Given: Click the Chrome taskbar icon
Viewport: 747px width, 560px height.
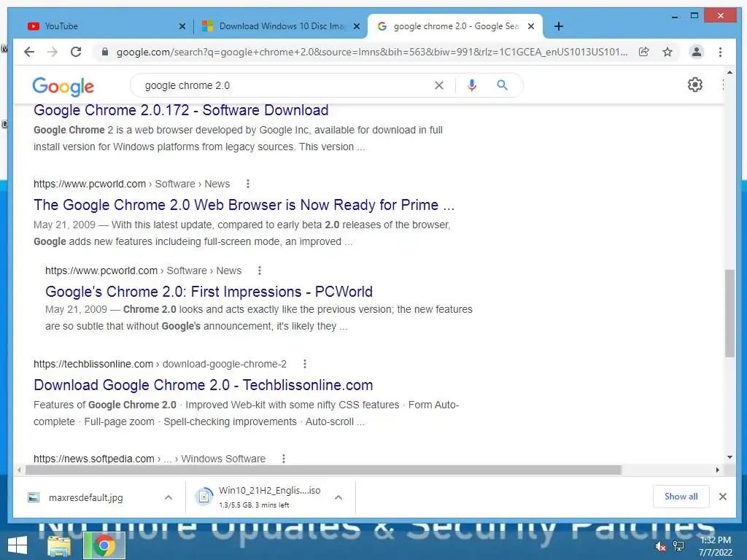Looking at the screenshot, I should (x=104, y=545).
